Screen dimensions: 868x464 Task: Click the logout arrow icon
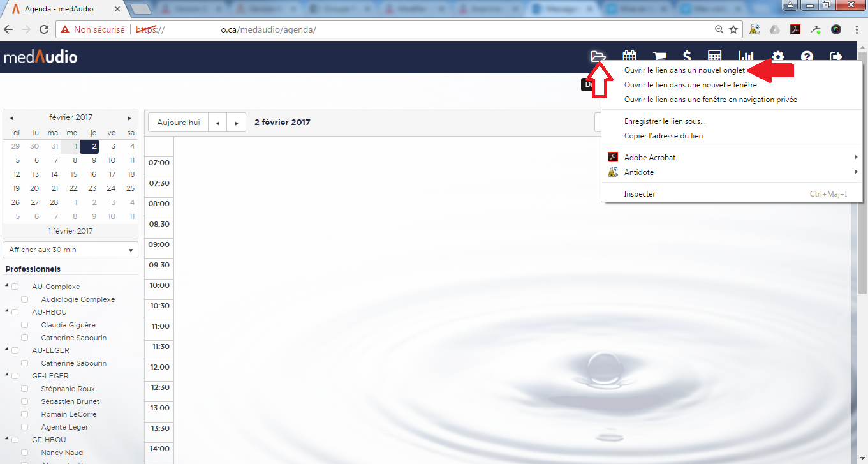835,57
